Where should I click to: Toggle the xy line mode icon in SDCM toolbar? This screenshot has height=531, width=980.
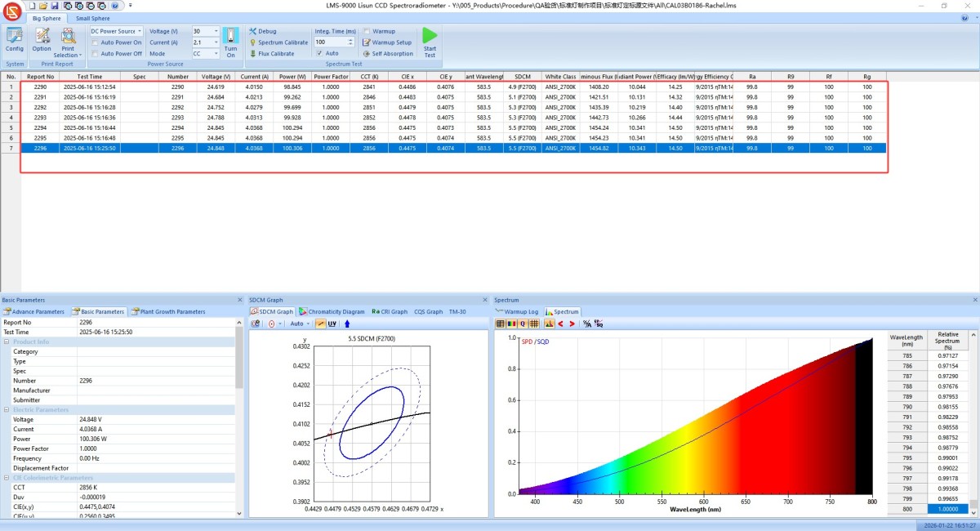[320, 324]
